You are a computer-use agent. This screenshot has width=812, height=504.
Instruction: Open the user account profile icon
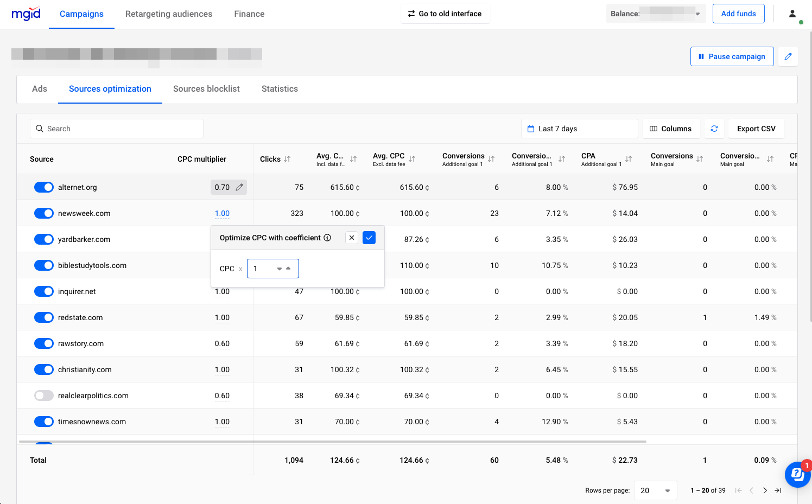(x=792, y=14)
